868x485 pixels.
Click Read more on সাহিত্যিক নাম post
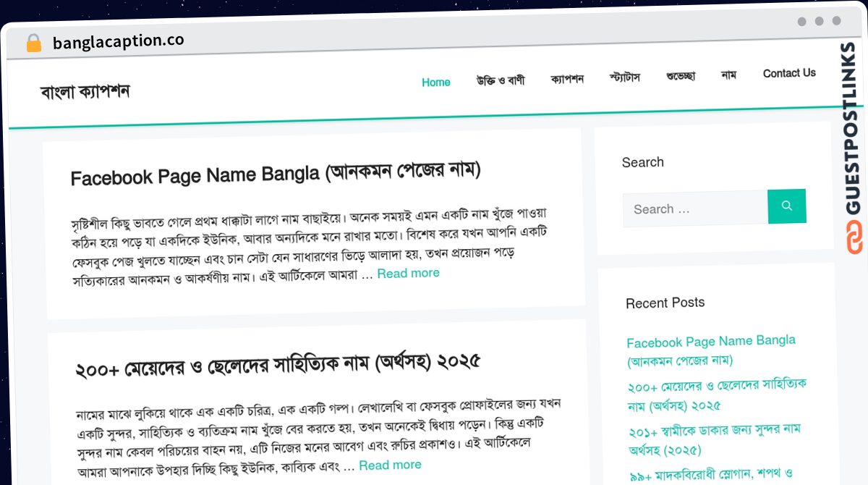[x=390, y=465]
